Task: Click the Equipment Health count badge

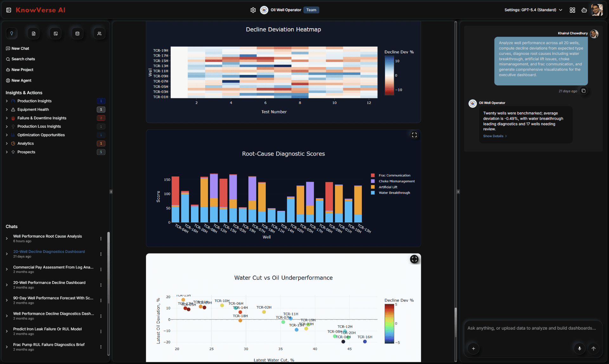Action: tap(101, 110)
